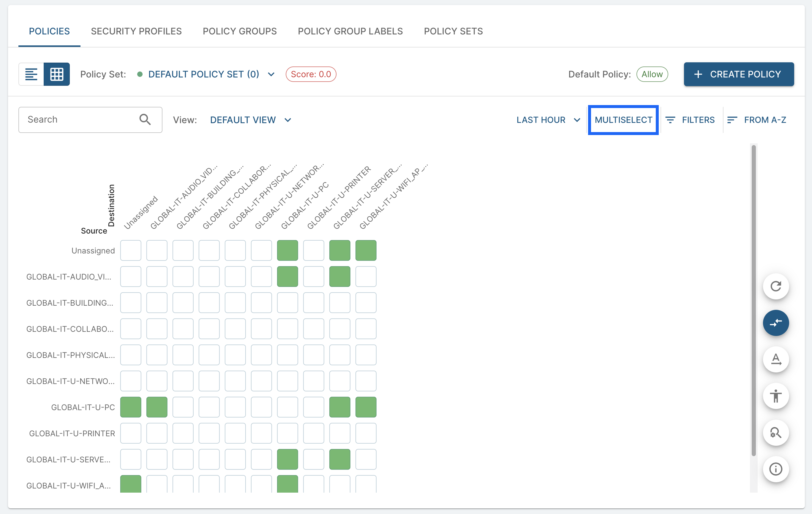Click the Allow default policy badge

[x=652, y=74]
